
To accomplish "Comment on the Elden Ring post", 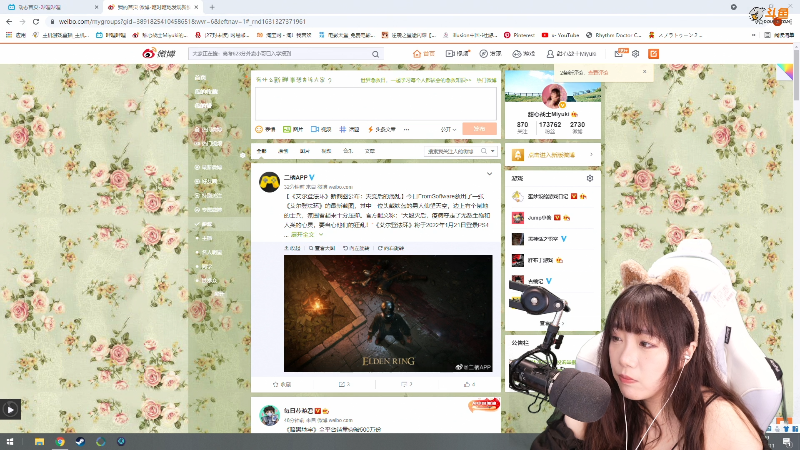I will 407,384.
